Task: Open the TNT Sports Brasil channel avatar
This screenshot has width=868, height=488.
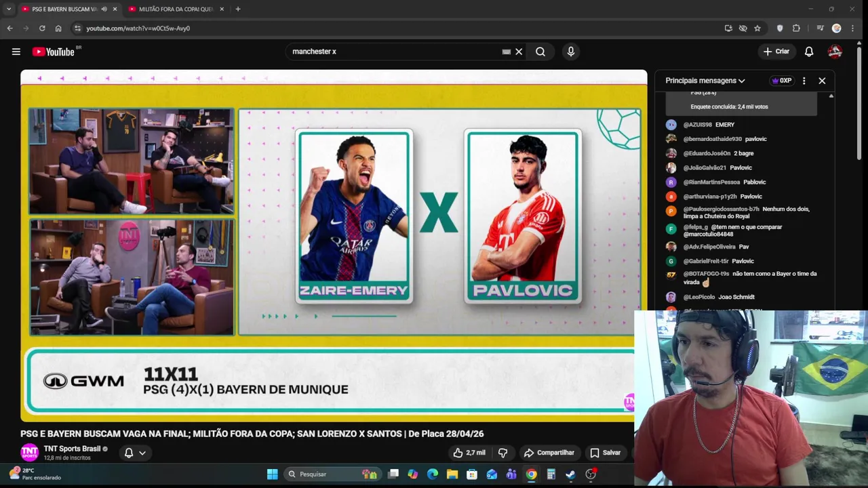Action: click(29, 453)
